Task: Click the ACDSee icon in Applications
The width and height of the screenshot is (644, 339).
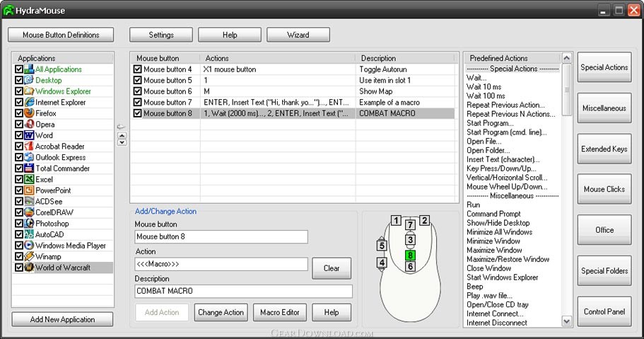Action: pyautogui.click(x=29, y=201)
